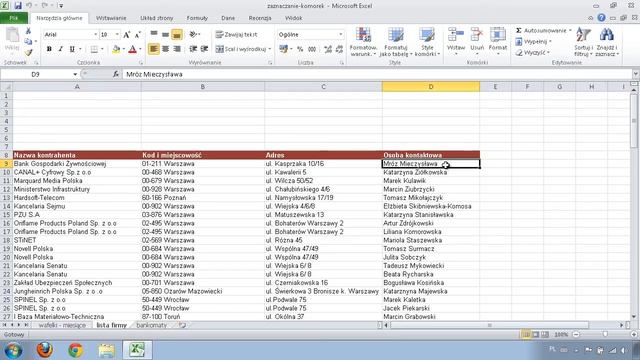This screenshot has width=640, height=360.
Task: Open the Arial font name dropdown
Action: point(96,35)
